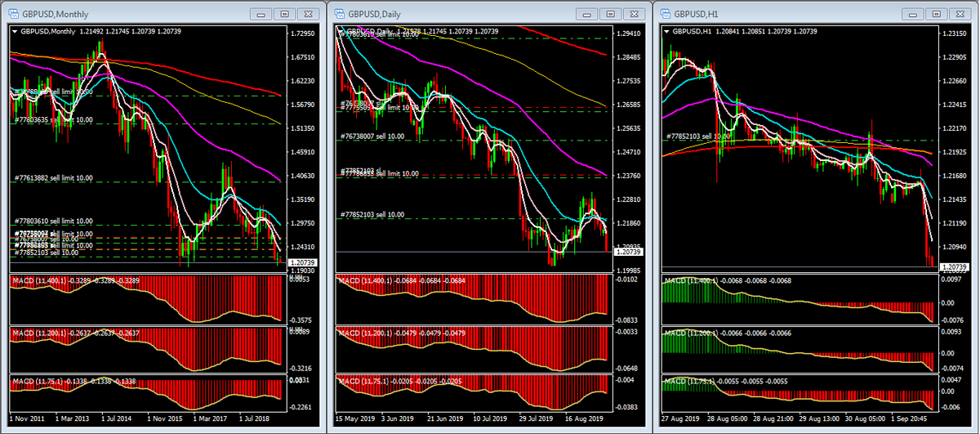Select order #77852103 sell 10.00 on Daily chart

click(x=372, y=214)
